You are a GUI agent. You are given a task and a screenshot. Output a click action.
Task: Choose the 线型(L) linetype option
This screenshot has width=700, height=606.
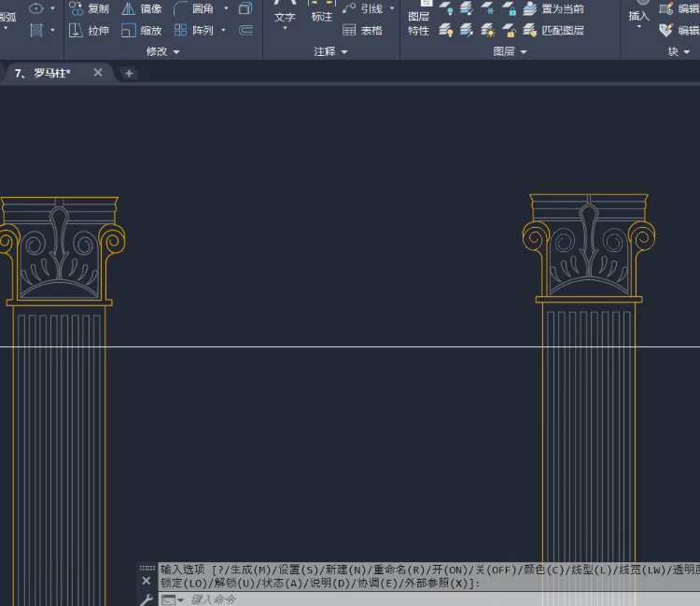(592, 570)
